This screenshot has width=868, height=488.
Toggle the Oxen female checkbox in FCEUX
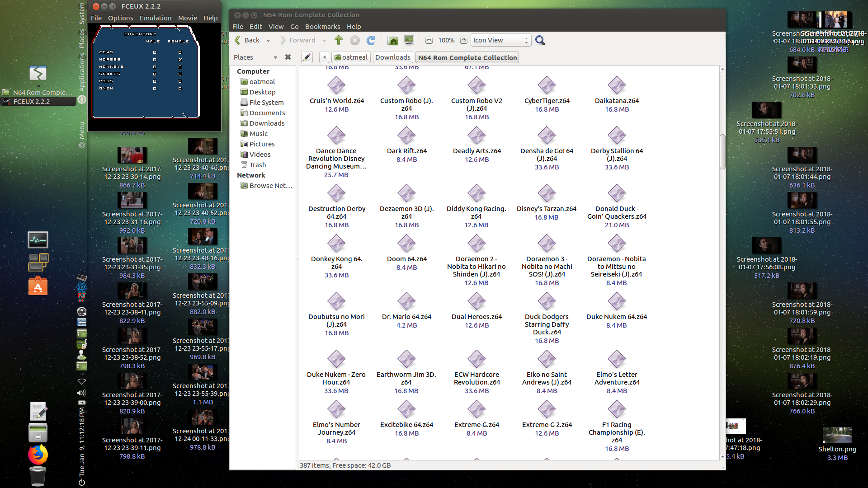point(180,89)
